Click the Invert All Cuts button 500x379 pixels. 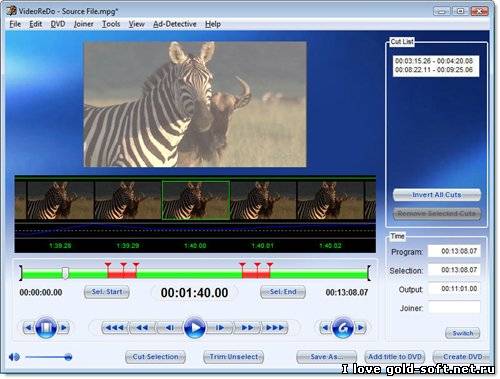coord(437,195)
